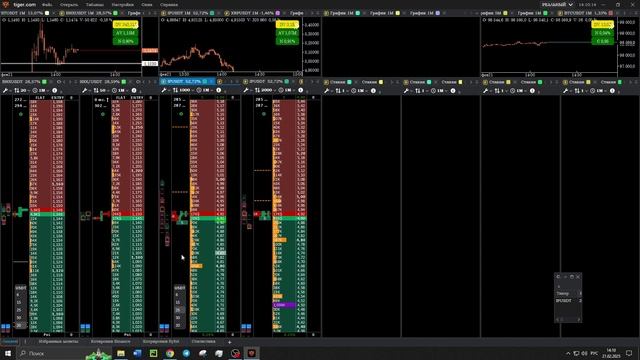Open Справка menu

click(x=169, y=5)
